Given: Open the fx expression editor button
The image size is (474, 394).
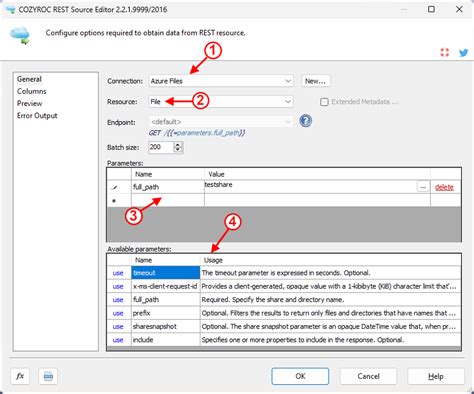Looking at the screenshot, I should [20, 376].
